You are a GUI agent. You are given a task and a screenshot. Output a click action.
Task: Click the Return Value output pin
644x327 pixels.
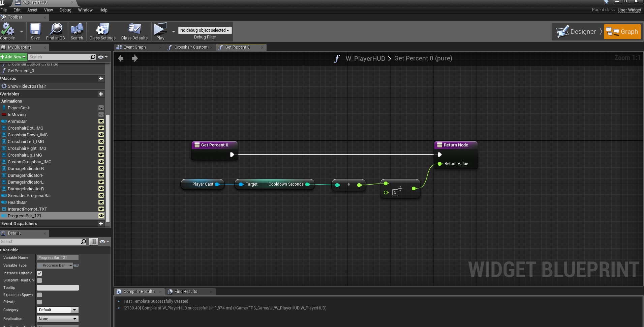[x=440, y=164]
